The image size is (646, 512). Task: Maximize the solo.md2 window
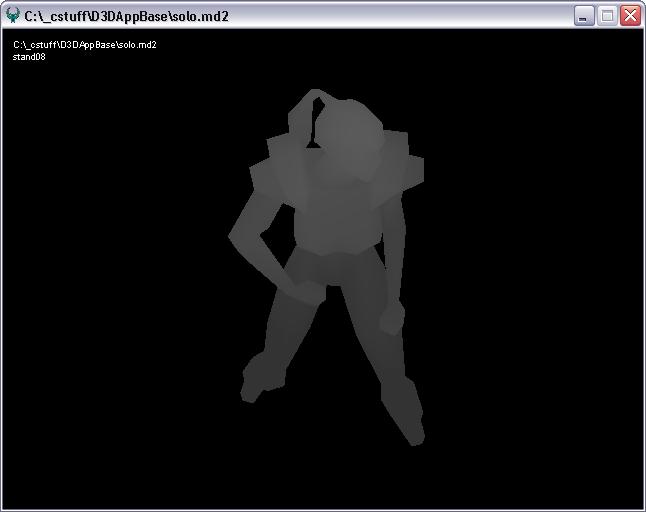[607, 16]
